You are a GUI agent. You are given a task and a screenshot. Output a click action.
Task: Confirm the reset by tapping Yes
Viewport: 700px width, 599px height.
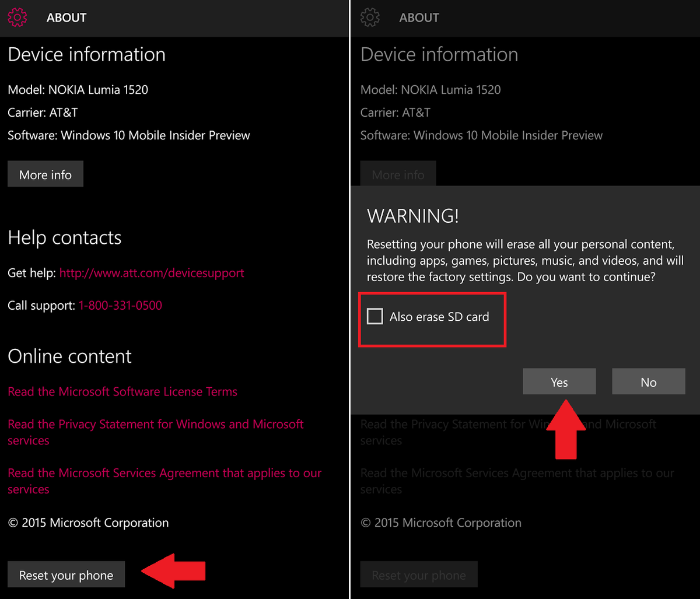[559, 381]
